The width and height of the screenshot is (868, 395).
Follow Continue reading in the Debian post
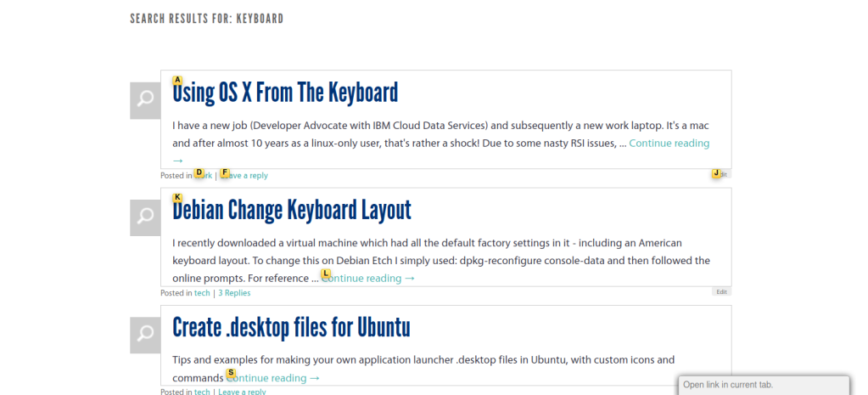click(368, 278)
